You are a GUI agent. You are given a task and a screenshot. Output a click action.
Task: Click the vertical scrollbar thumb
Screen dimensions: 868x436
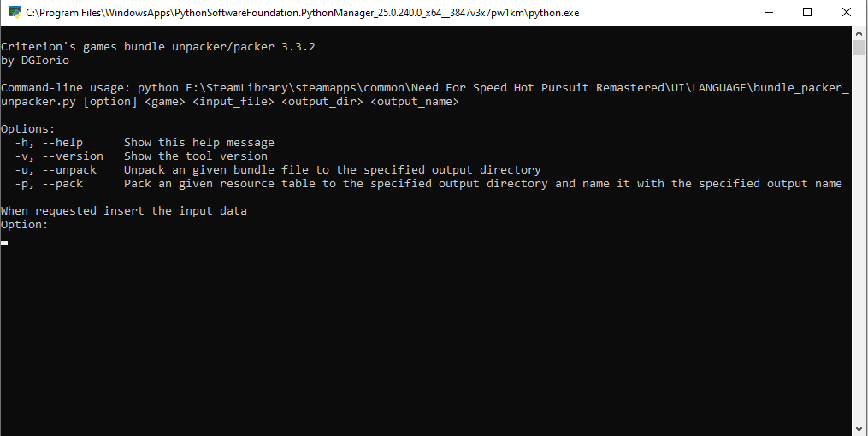[x=859, y=46]
